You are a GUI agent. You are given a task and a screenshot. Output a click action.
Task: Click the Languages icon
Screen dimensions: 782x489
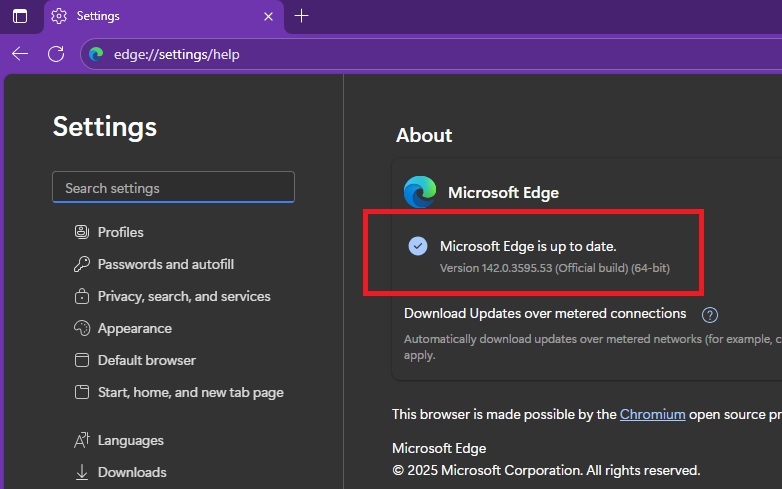pyautogui.click(x=82, y=440)
